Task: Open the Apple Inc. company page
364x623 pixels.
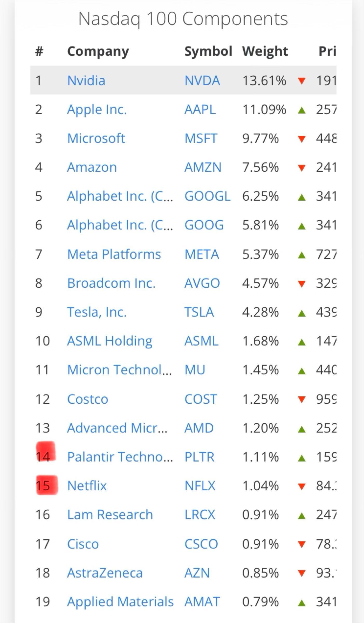Action: click(x=97, y=110)
